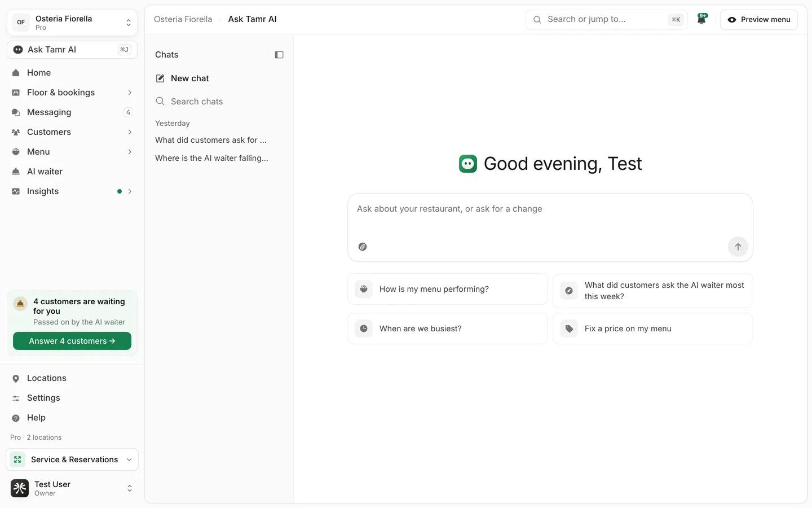812x508 pixels.
Task: Click the 'Ask about your restaurant' prompt field
Action: point(550,227)
